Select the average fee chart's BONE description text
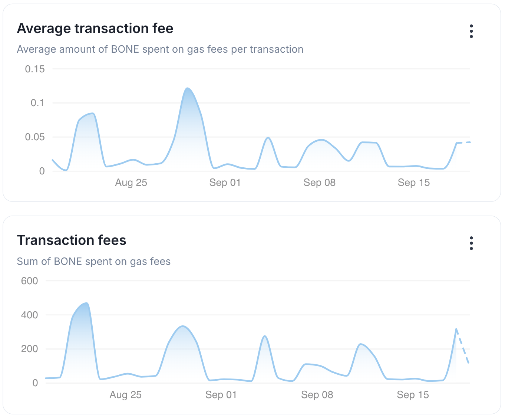The height and width of the screenshot is (420, 505). coord(160,49)
